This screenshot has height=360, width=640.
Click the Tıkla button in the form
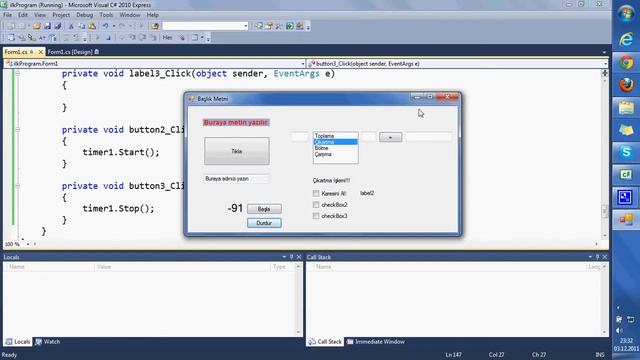[237, 151]
